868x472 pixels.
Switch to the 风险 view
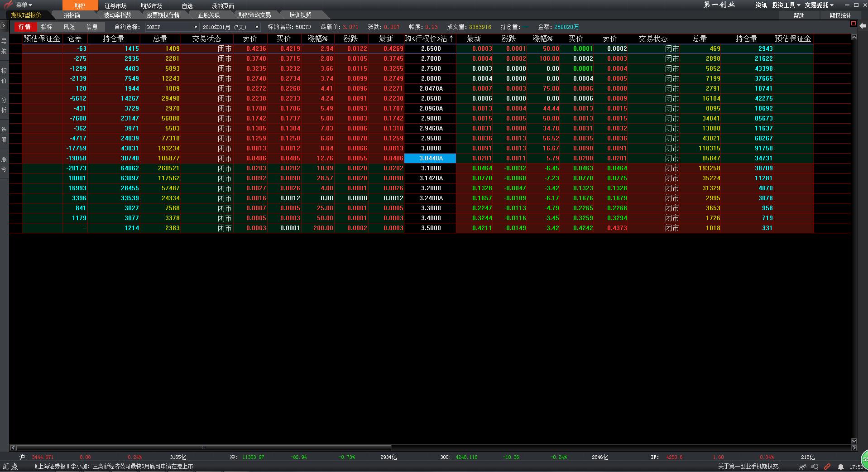(69, 27)
